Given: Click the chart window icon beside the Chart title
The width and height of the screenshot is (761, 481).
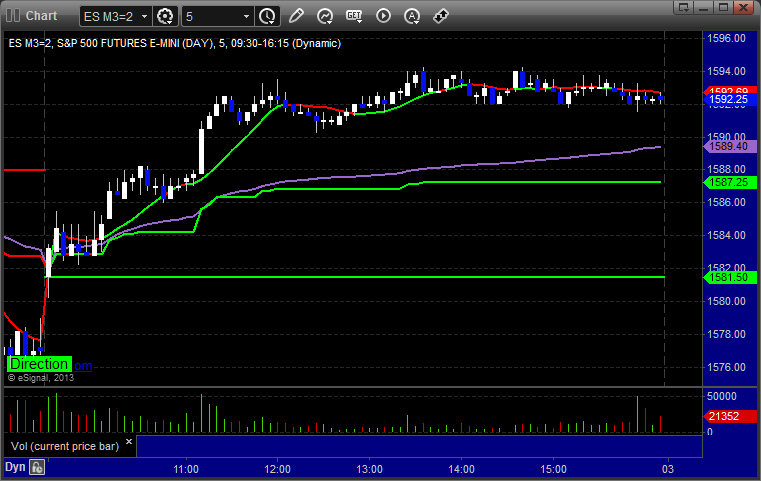Looking at the screenshot, I should (13, 16).
